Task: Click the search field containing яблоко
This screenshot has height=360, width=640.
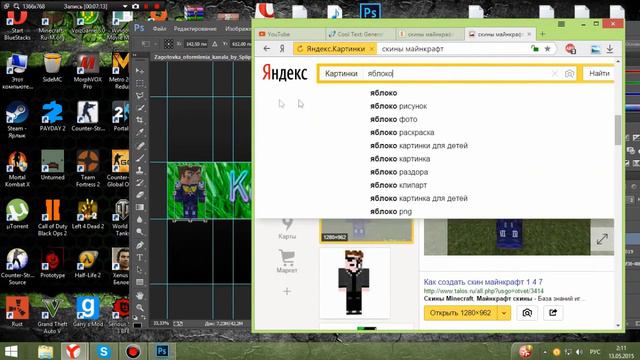Action: (455, 73)
